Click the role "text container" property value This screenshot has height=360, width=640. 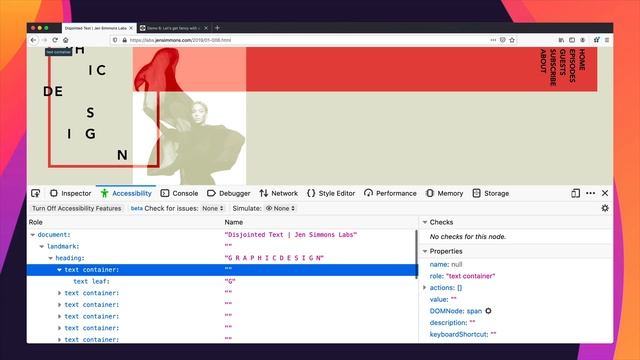(470, 276)
